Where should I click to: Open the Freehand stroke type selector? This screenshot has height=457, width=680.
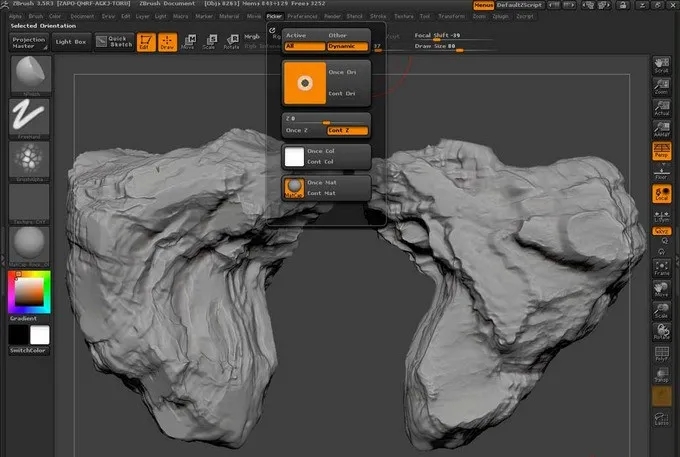(29, 116)
